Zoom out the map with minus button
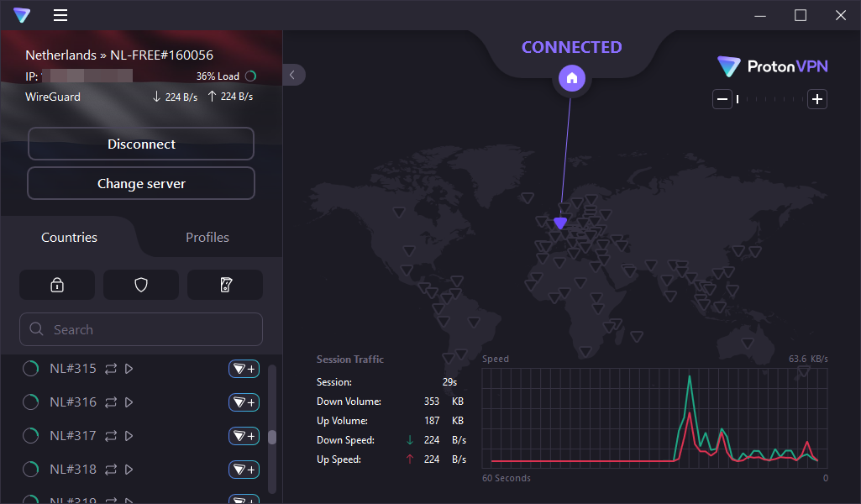Image resolution: width=861 pixels, height=504 pixels. tap(722, 99)
